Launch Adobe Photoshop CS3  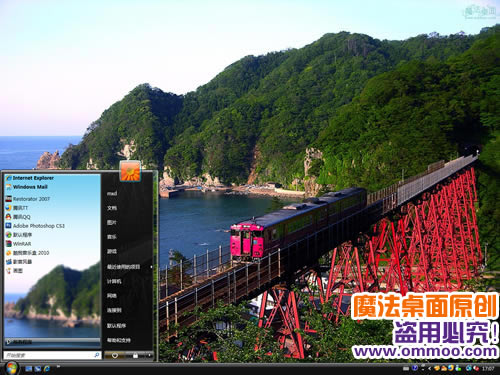click(x=35, y=226)
